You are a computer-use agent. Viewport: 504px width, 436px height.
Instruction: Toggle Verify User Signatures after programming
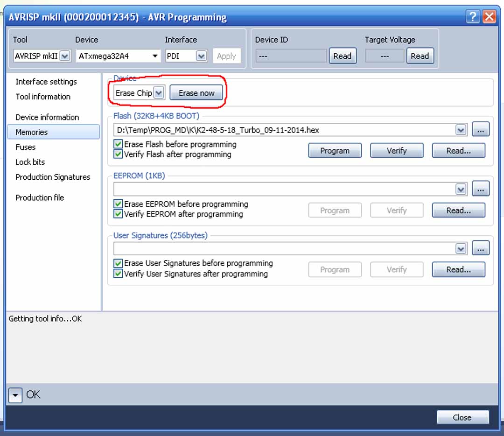tap(118, 274)
